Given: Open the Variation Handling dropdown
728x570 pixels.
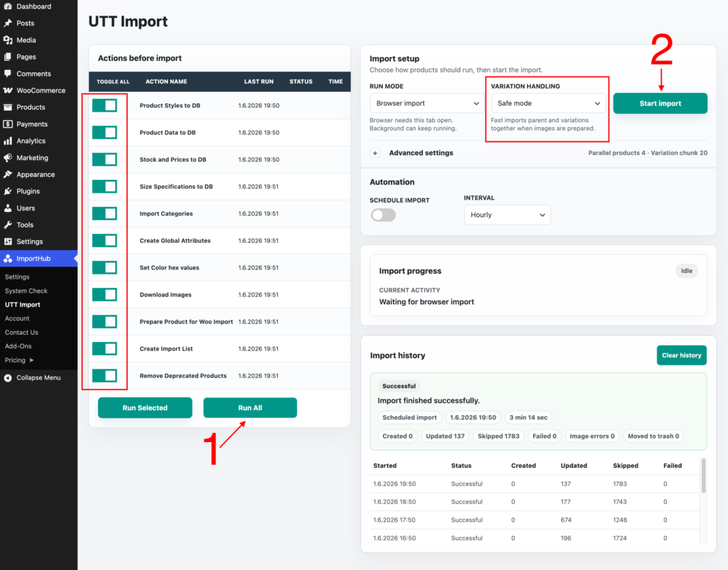Looking at the screenshot, I should (x=549, y=103).
